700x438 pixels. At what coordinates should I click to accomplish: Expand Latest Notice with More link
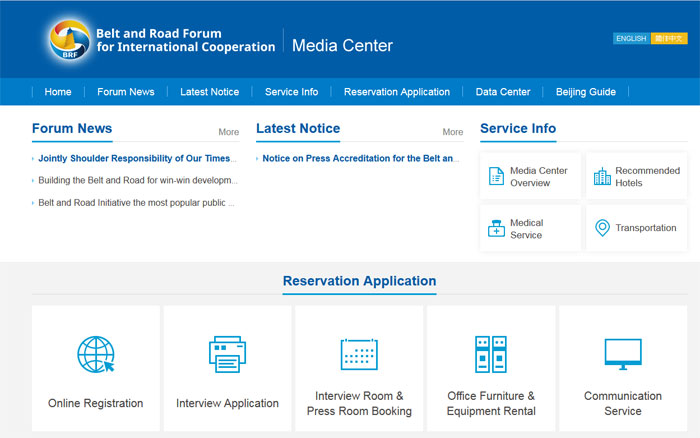pos(453,132)
